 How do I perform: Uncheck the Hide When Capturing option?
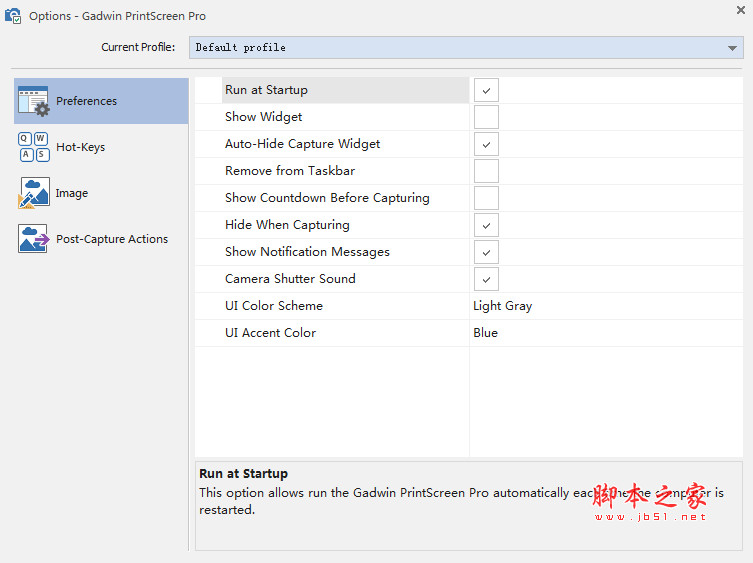coord(486,225)
